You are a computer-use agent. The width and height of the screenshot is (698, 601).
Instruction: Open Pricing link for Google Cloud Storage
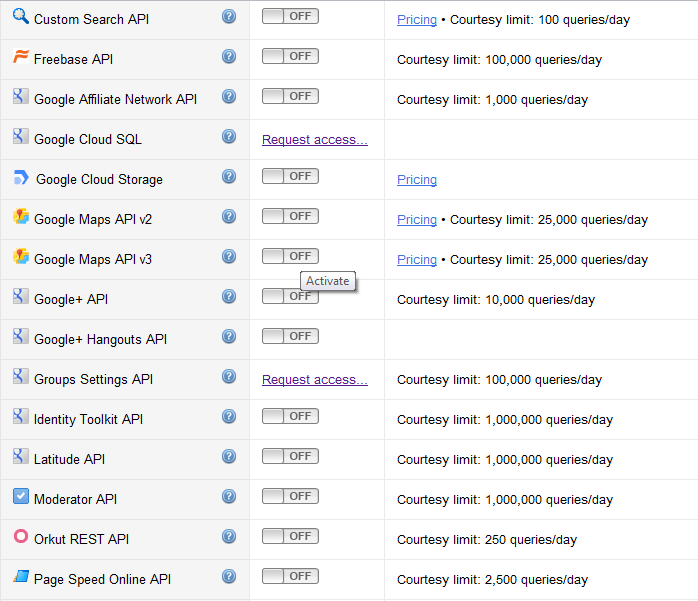tap(417, 179)
